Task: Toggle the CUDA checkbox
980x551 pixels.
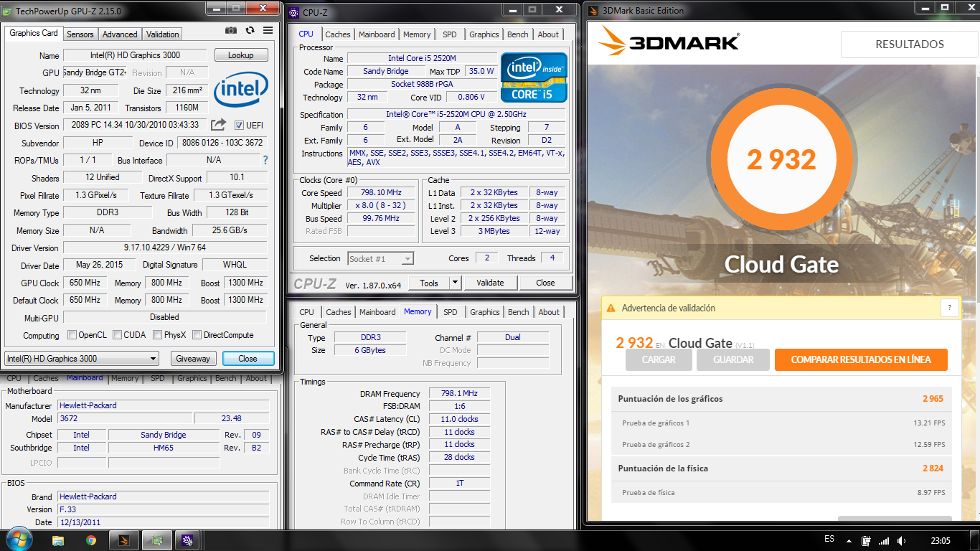Action: coord(116,335)
